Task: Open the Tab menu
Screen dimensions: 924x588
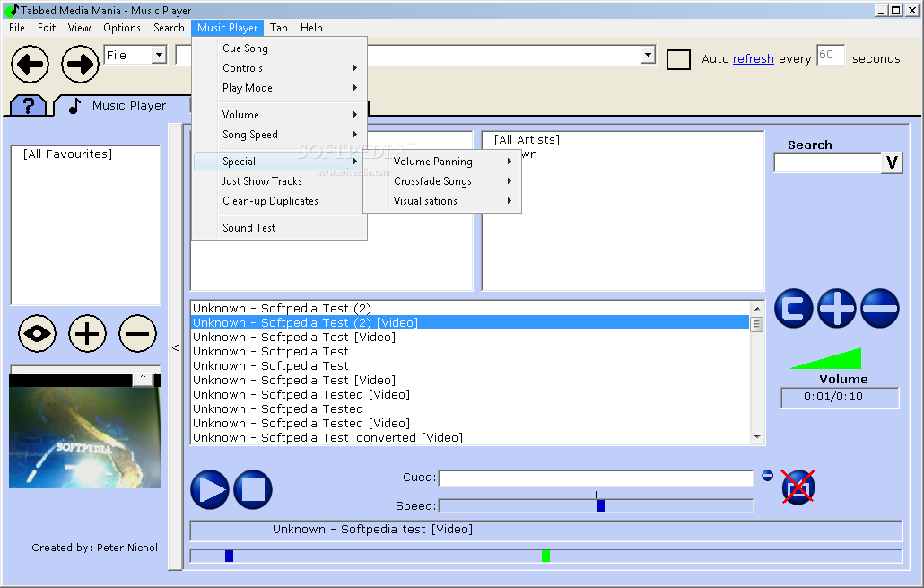Action: click(x=279, y=28)
